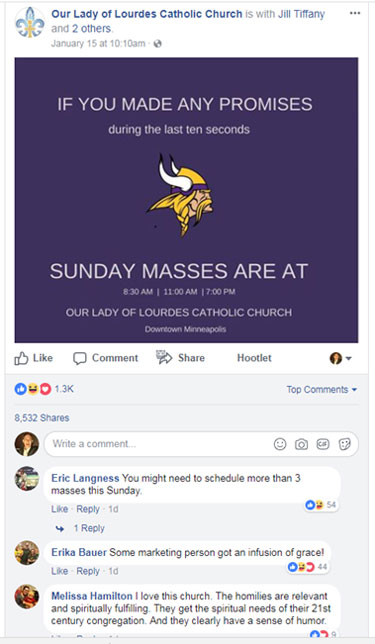This screenshot has width=375, height=644.
Task: Click the public globe privacy icon
Action: click(x=157, y=44)
